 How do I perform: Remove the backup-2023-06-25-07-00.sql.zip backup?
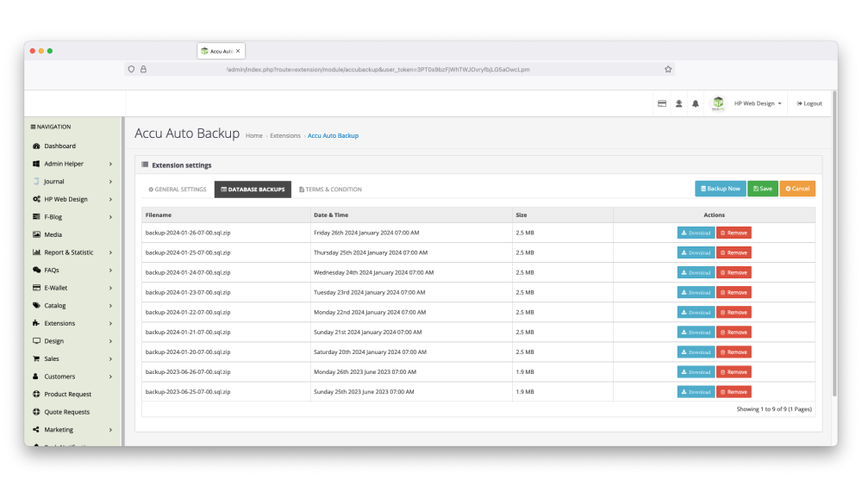(734, 392)
